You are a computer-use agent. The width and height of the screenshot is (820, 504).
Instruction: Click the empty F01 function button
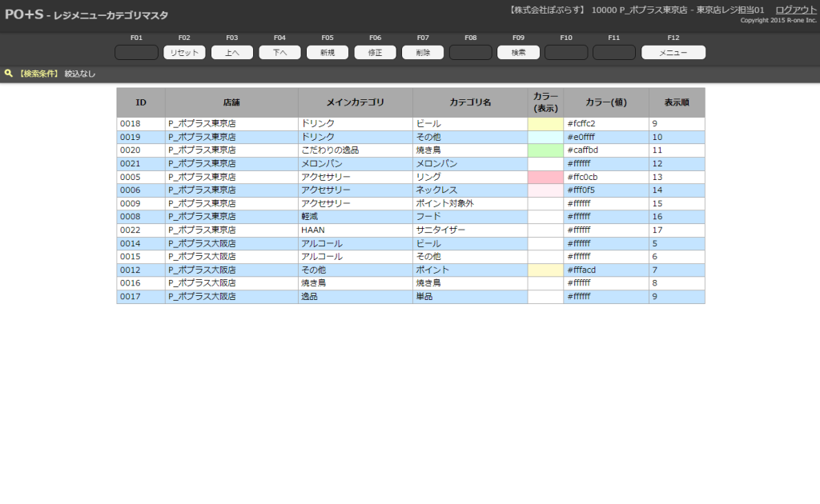[x=136, y=53]
